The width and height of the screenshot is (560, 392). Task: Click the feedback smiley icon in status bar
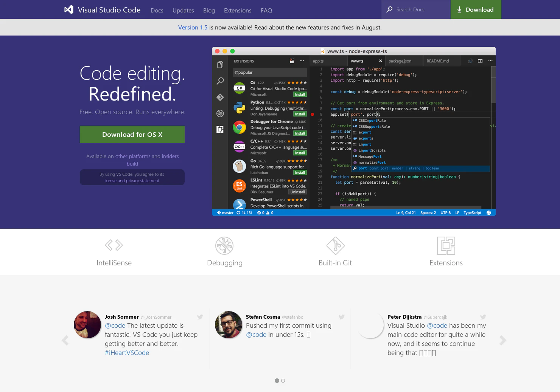pyautogui.click(x=488, y=213)
